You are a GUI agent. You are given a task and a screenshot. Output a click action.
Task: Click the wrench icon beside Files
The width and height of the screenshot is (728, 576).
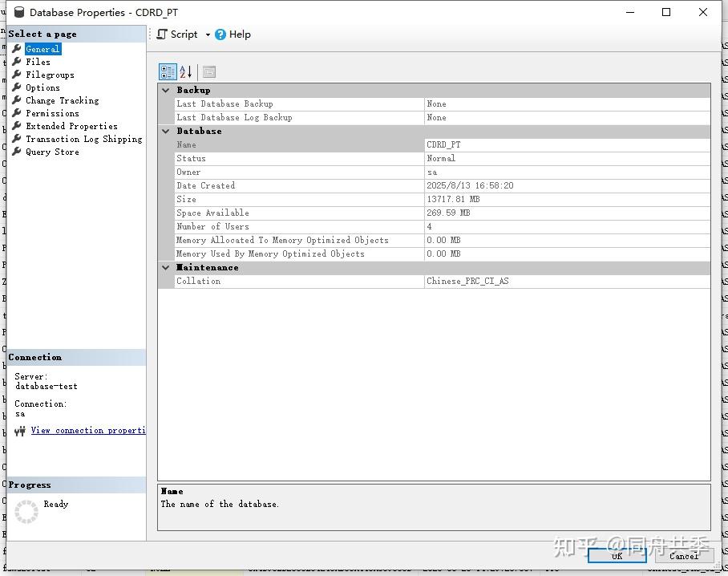pyautogui.click(x=17, y=61)
